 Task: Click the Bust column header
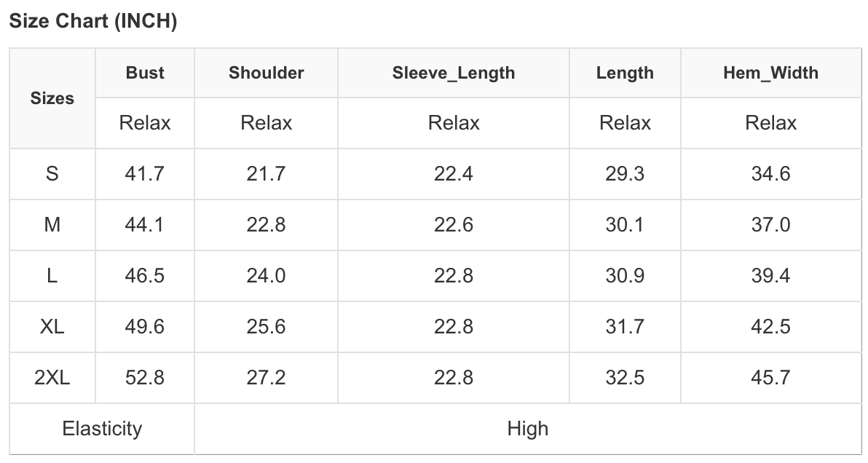(145, 73)
